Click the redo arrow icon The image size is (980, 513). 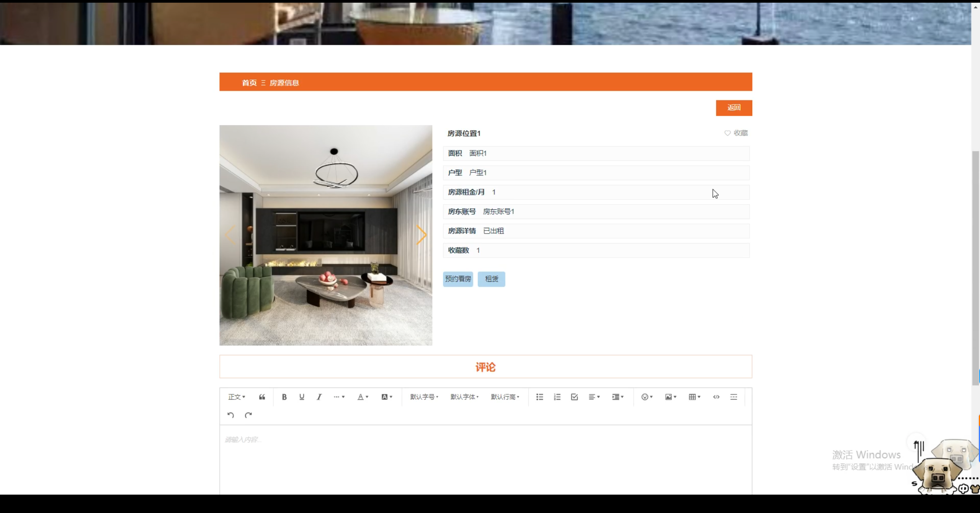click(x=248, y=415)
